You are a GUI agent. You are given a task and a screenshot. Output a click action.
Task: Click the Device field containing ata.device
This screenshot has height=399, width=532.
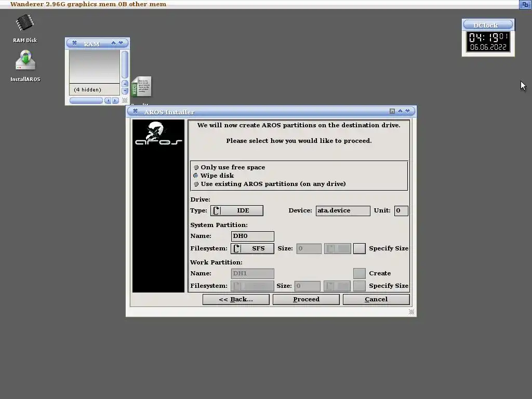(343, 211)
